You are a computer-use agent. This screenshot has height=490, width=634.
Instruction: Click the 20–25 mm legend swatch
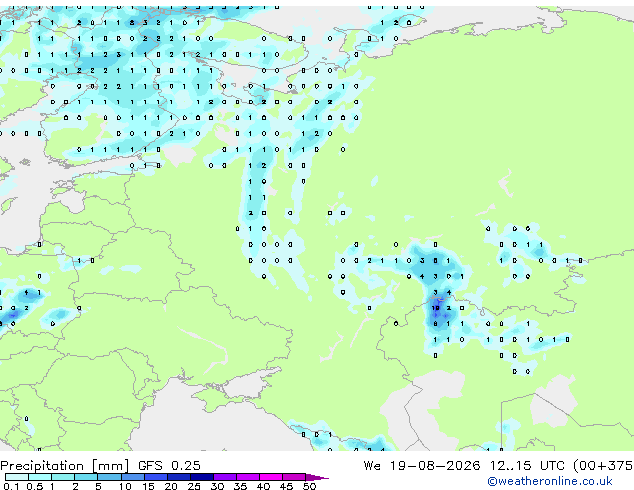pos(179,477)
